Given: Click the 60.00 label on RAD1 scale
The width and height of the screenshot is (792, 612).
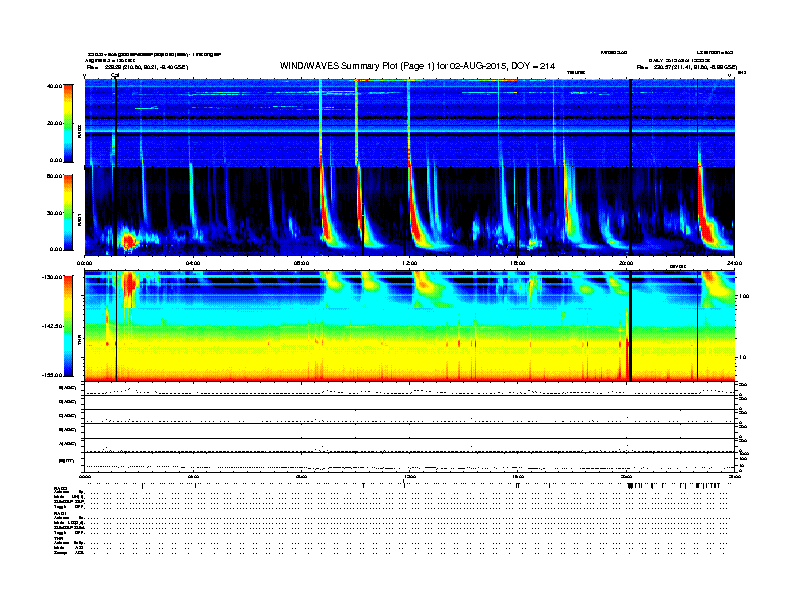Looking at the screenshot, I should 54,176.
